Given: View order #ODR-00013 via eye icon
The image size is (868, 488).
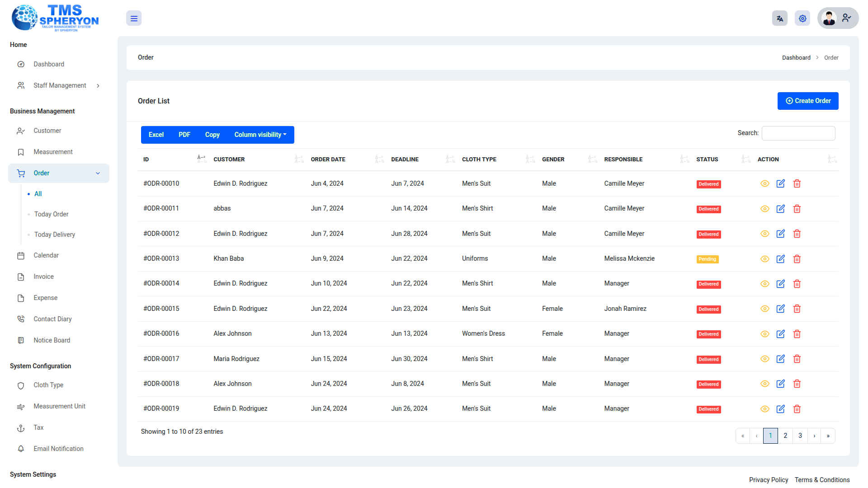Looking at the screenshot, I should (765, 259).
